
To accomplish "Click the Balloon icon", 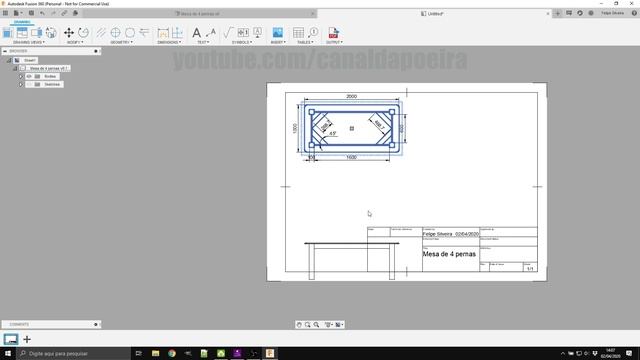I will 313,33.
